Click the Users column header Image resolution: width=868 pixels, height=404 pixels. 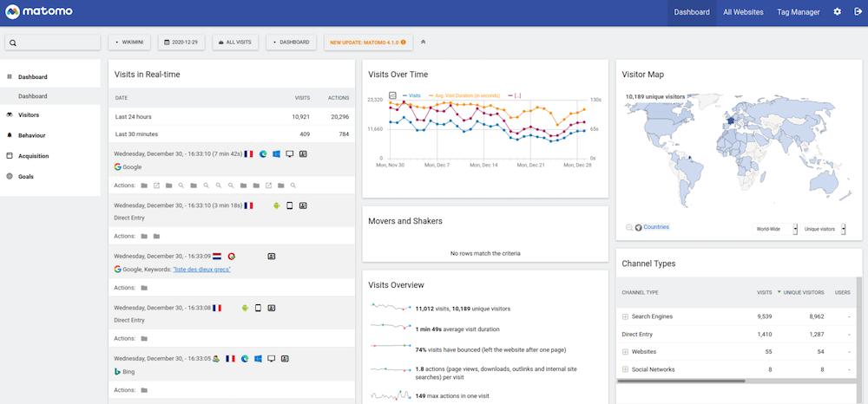pos(842,292)
